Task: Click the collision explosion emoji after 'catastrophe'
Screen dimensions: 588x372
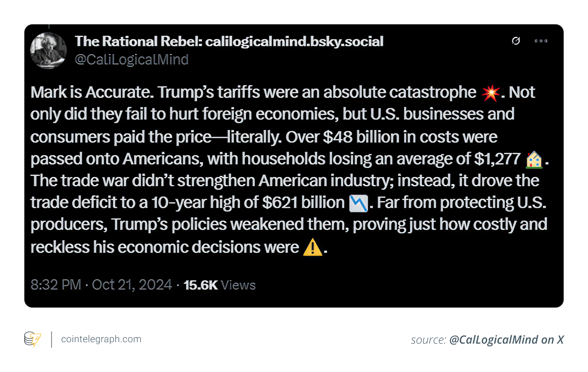Action: [x=491, y=93]
